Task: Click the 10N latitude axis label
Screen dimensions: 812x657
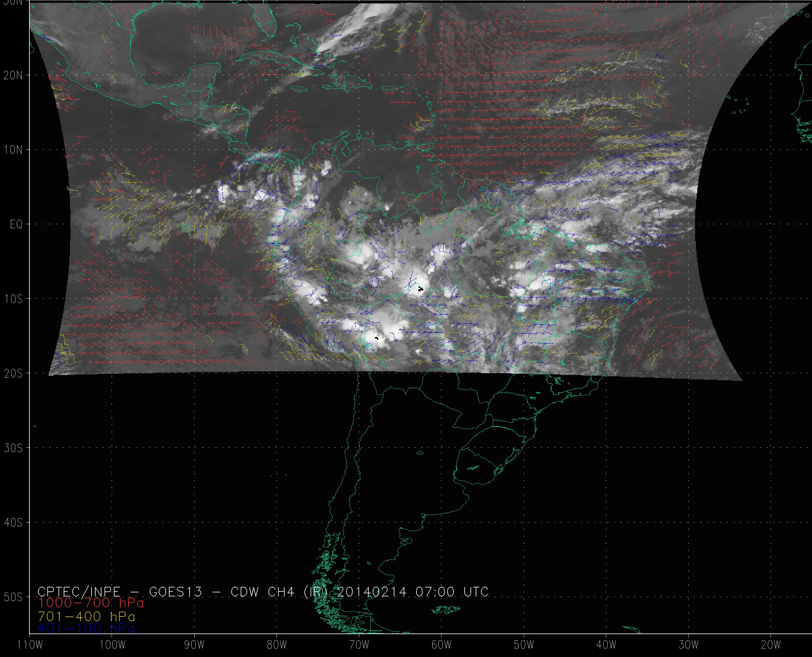Action: (x=13, y=150)
